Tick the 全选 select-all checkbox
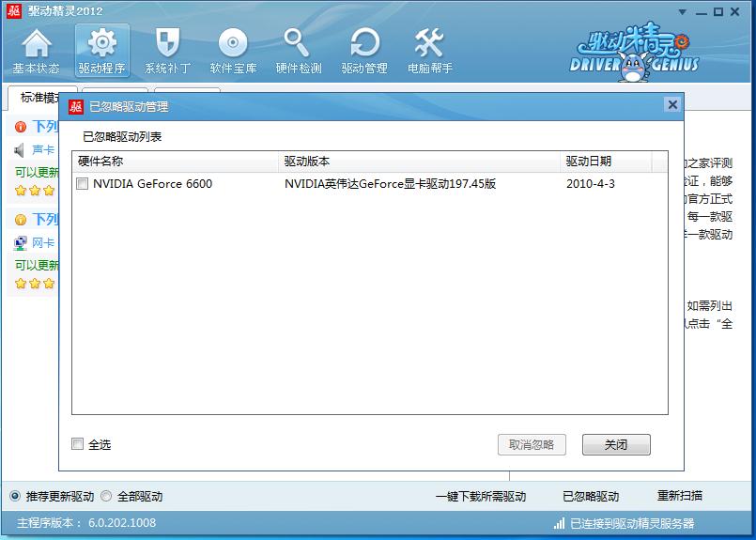This screenshot has width=756, height=540. coord(78,444)
